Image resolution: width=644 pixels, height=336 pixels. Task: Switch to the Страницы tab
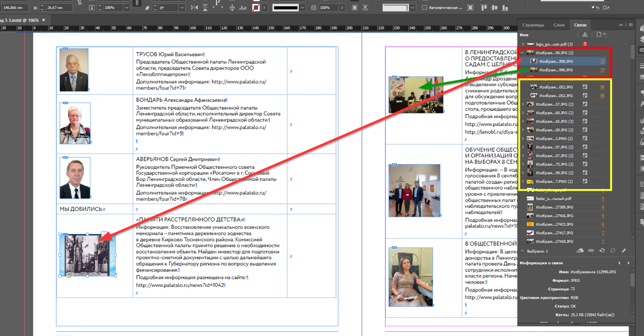tap(533, 25)
